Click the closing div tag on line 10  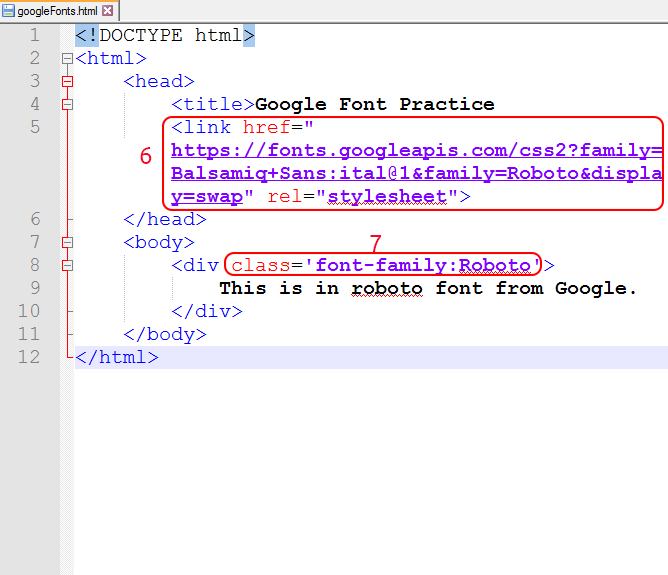pyautogui.click(x=207, y=311)
